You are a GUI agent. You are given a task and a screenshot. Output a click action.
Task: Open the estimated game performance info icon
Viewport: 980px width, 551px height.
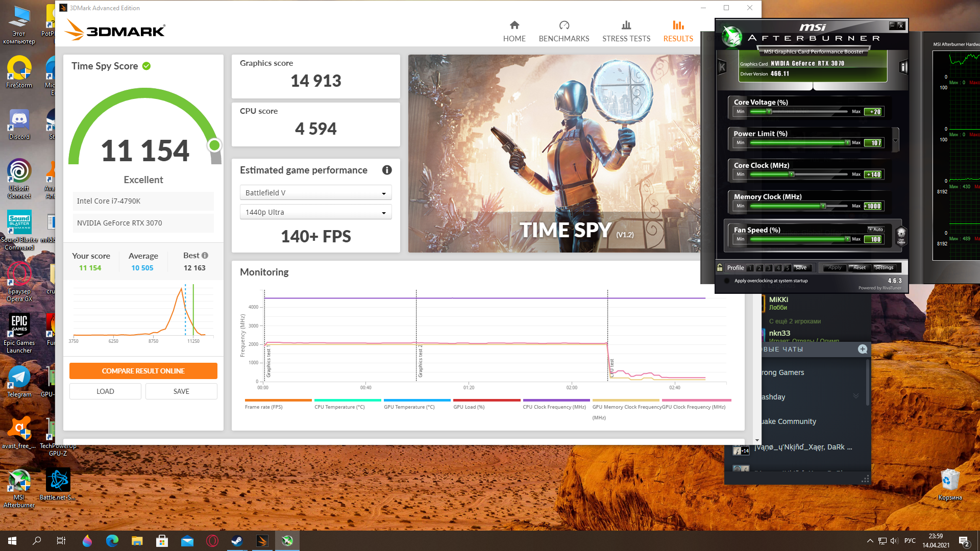coord(387,170)
